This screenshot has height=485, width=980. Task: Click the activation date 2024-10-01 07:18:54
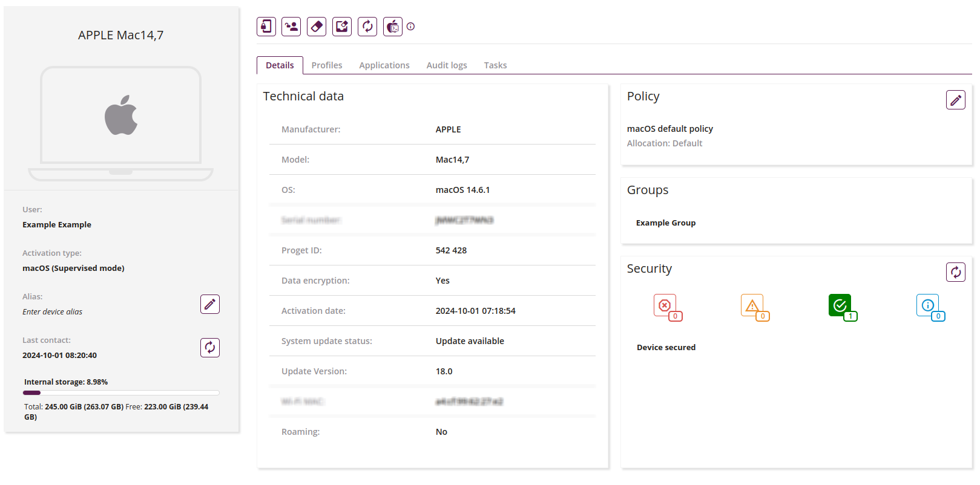476,311
